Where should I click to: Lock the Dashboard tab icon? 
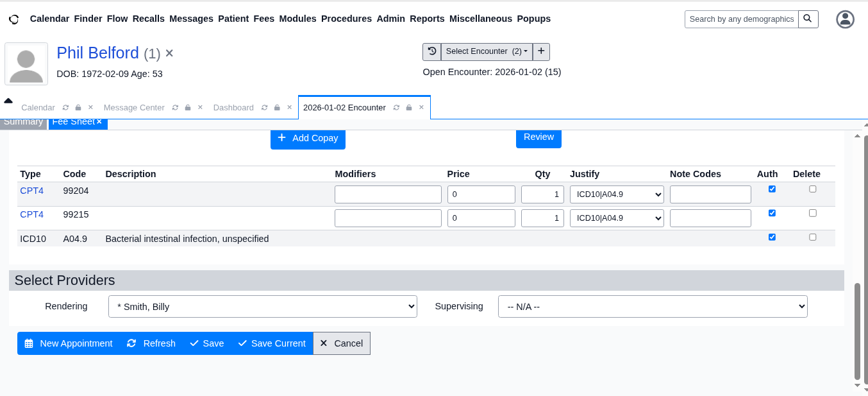(x=276, y=108)
